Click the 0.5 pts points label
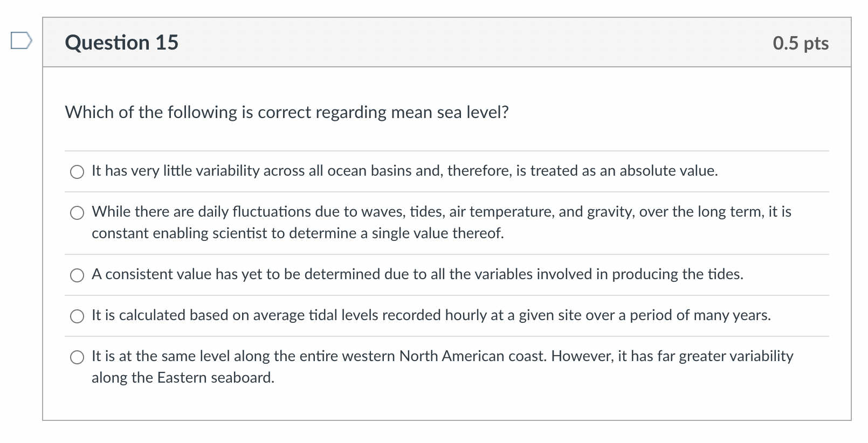Image resolution: width=868 pixels, height=443 pixels. point(801,44)
